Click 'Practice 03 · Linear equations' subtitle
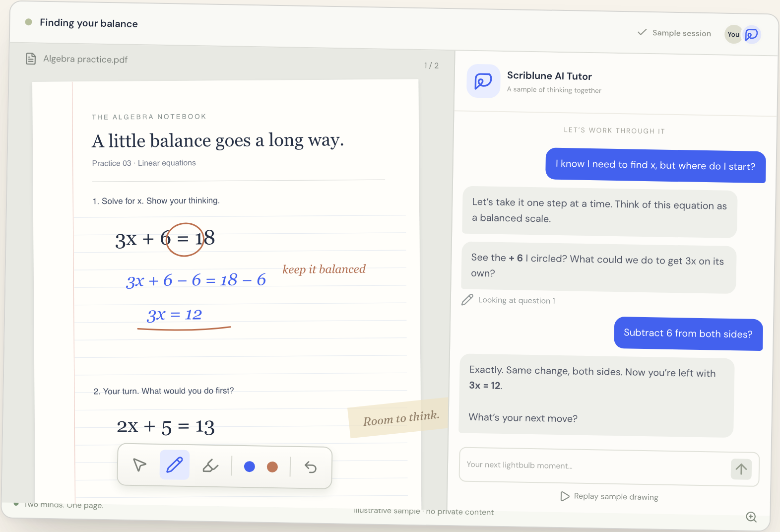This screenshot has width=780, height=532. tap(144, 163)
